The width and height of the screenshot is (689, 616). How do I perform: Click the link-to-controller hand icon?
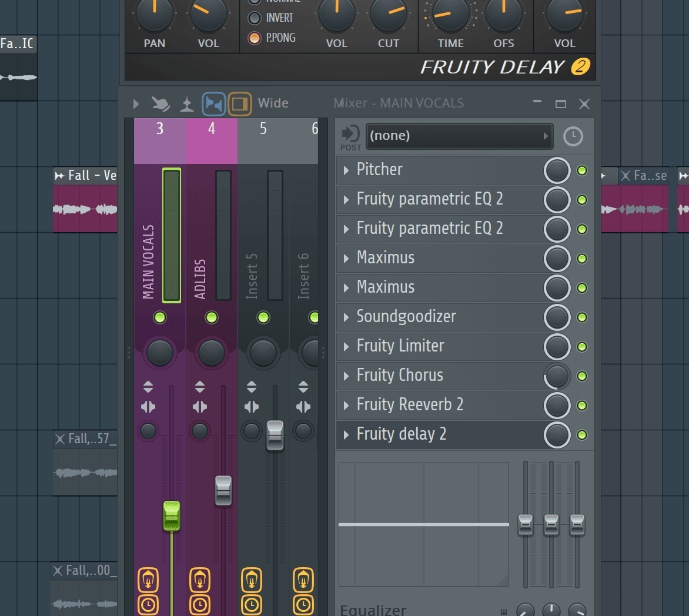point(161,103)
